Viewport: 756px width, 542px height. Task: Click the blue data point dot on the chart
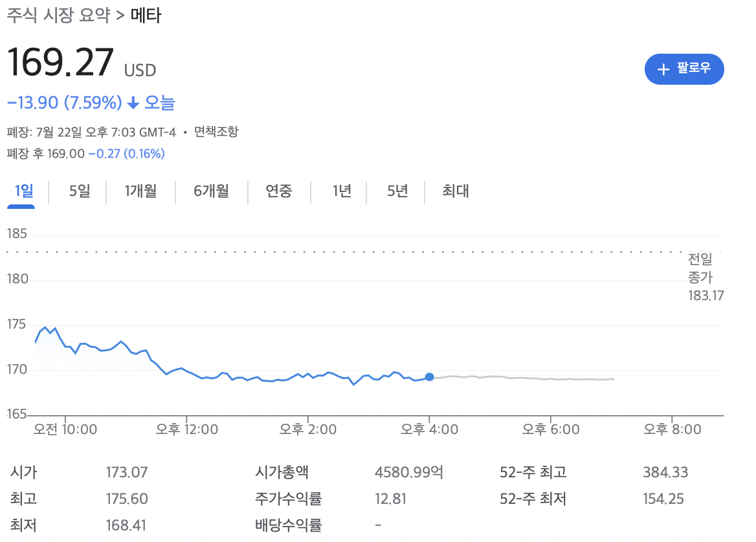(x=429, y=377)
